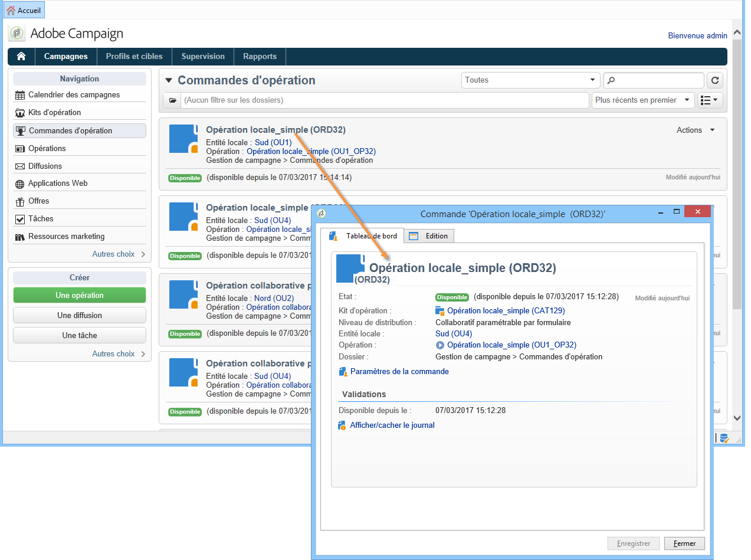
Task: Click the green Une opération button
Action: click(x=80, y=295)
